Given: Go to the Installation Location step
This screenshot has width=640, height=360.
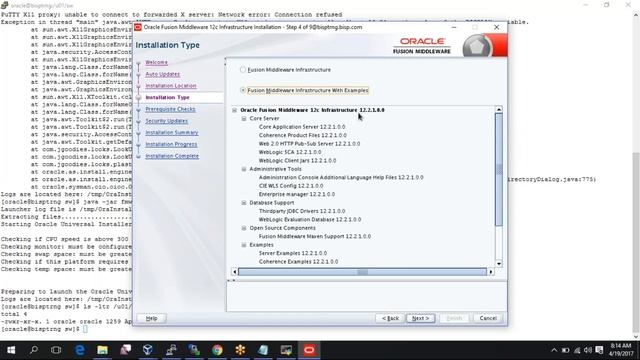Looking at the screenshot, I should (x=171, y=86).
